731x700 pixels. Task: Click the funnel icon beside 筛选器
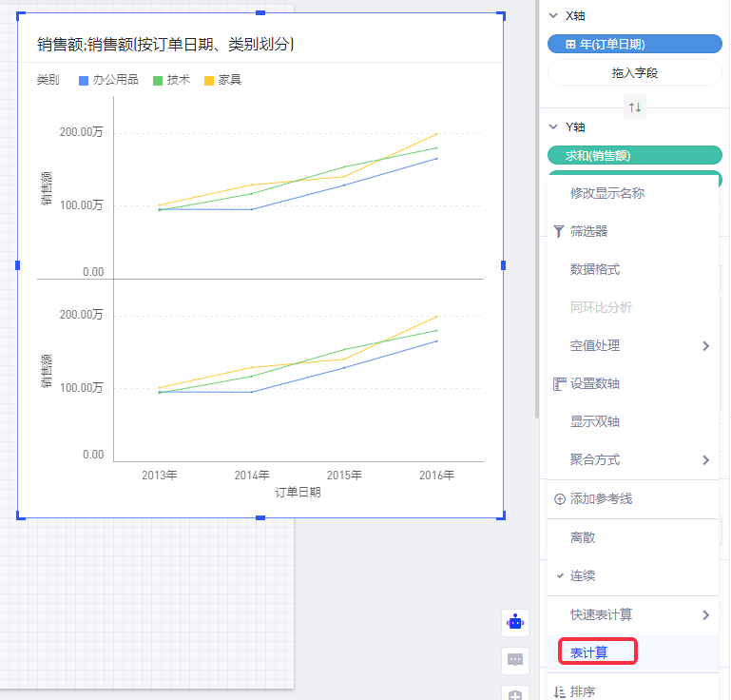coord(559,231)
